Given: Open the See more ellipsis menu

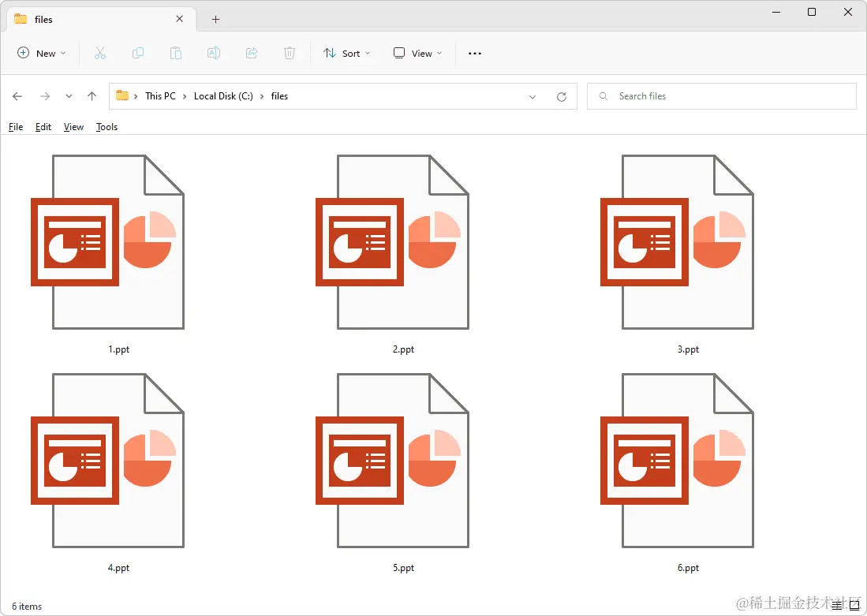Looking at the screenshot, I should point(474,54).
